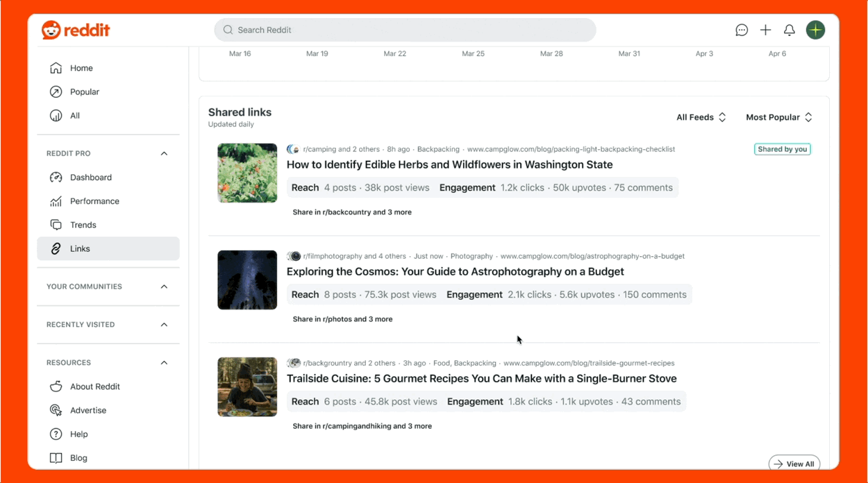Screen dimensions: 868x483
Task: Click the About Reddit icon
Action: point(56,387)
